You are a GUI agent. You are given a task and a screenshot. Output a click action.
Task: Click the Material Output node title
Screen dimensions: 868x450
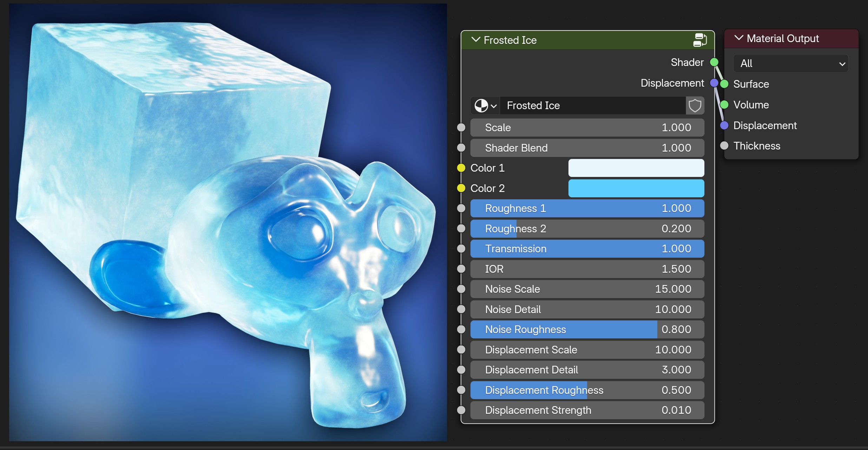click(783, 38)
